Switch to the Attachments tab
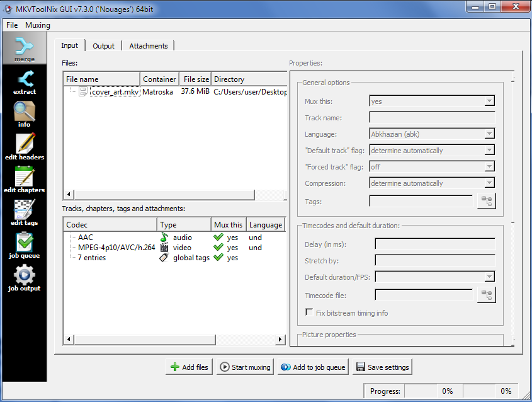The image size is (532, 402). [x=149, y=46]
